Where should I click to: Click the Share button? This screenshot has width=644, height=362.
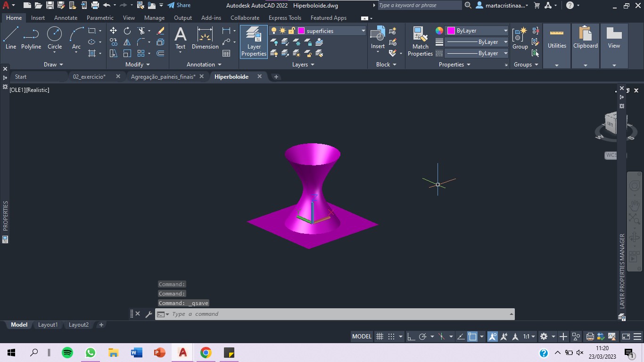pos(179,5)
